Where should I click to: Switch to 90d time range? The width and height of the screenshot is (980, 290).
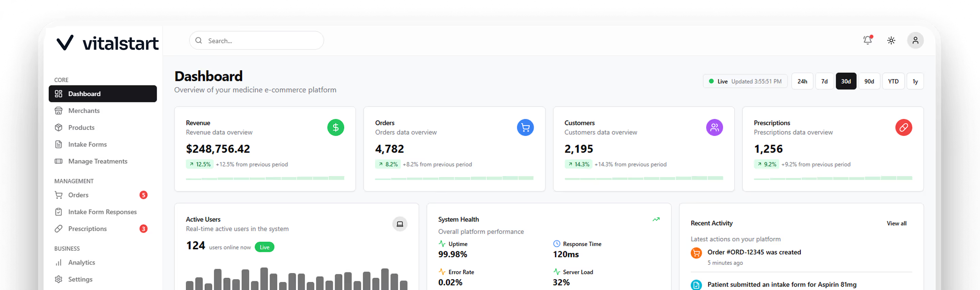[x=869, y=81]
